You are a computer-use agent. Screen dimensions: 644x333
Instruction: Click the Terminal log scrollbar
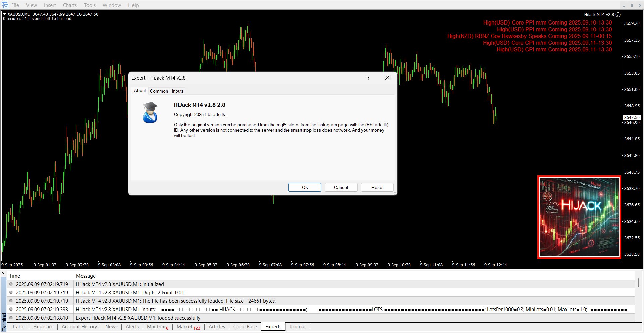(638, 282)
